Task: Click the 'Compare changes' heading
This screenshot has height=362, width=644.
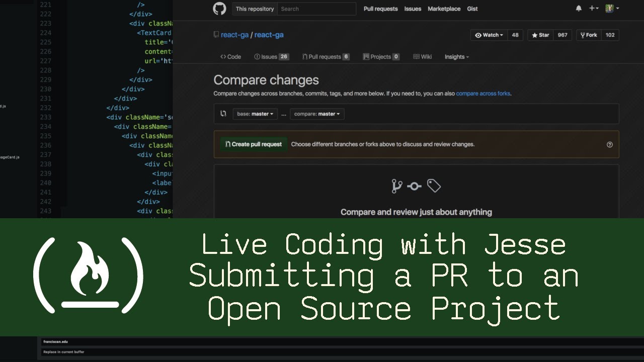Action: point(266,80)
